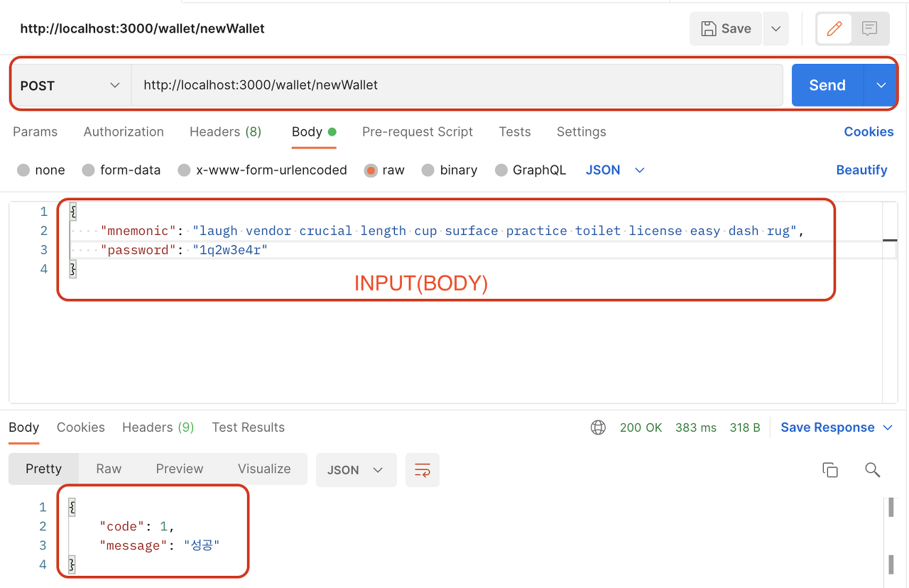
Task: Click the "message" response line
Action: point(159,545)
